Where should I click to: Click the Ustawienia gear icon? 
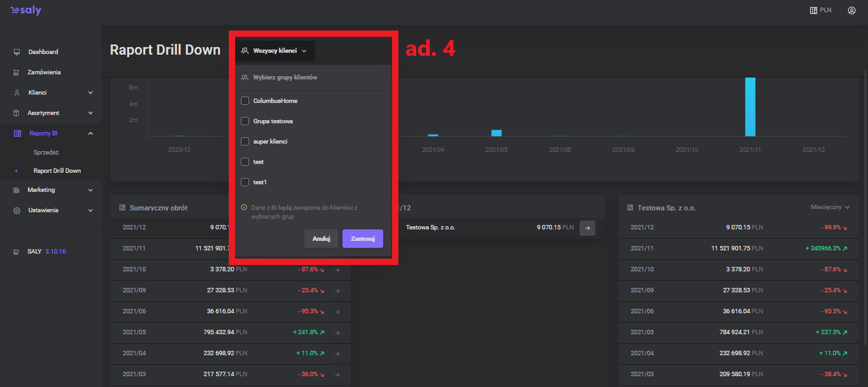[x=17, y=210]
